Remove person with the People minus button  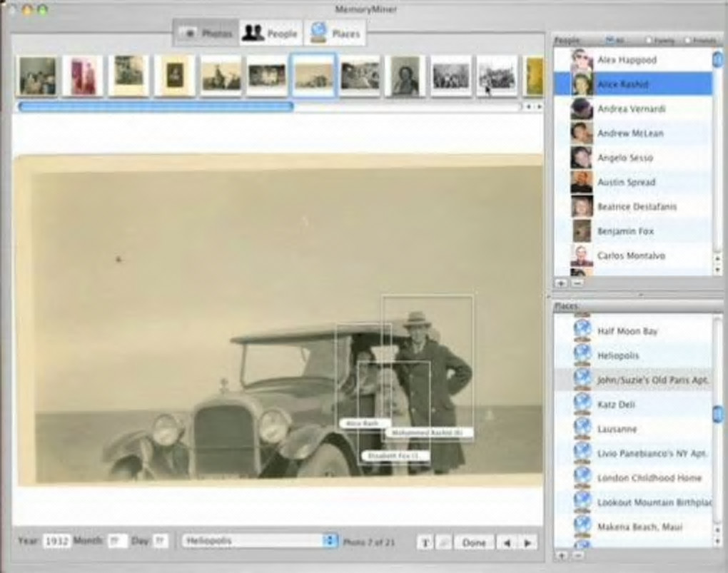tap(577, 283)
